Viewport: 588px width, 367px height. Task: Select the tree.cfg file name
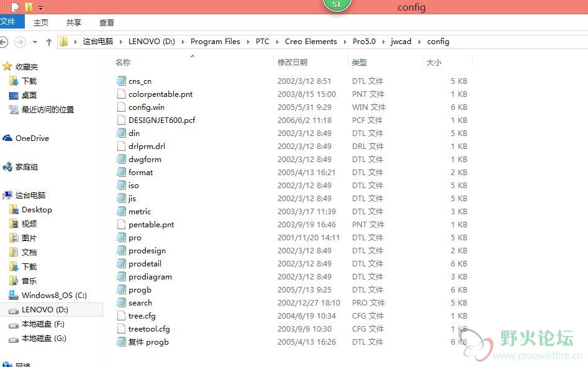click(x=142, y=316)
